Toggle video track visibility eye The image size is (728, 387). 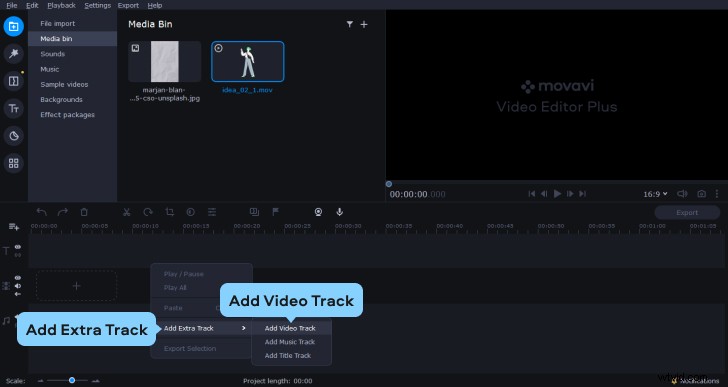(18, 278)
